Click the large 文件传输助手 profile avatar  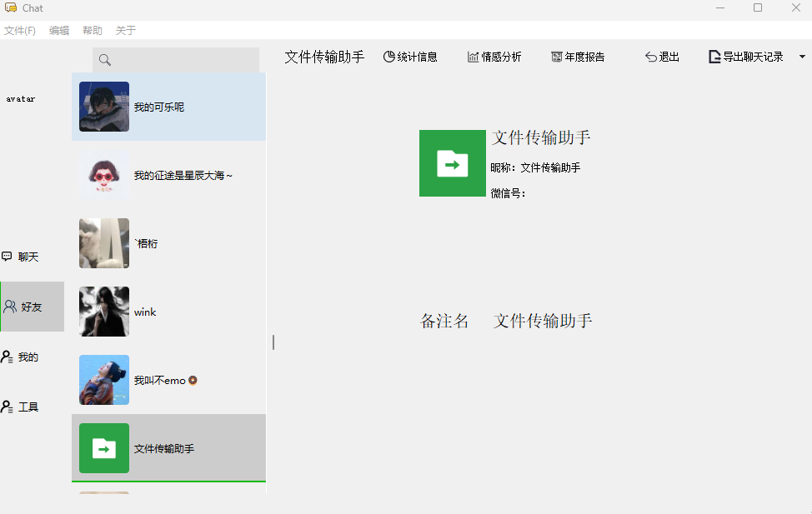click(x=453, y=163)
